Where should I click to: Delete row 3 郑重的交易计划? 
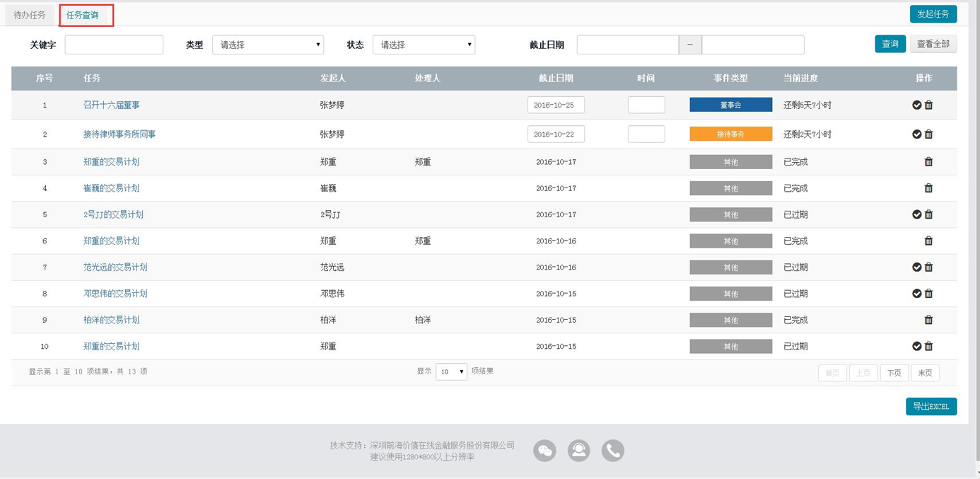[x=928, y=161]
